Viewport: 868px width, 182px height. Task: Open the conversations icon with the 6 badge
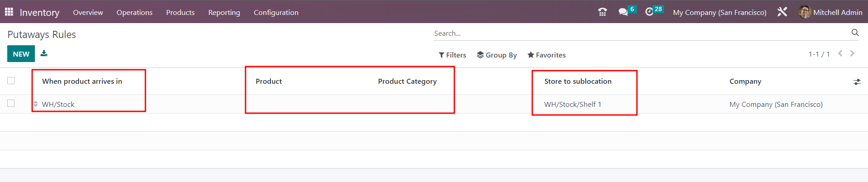click(x=627, y=11)
